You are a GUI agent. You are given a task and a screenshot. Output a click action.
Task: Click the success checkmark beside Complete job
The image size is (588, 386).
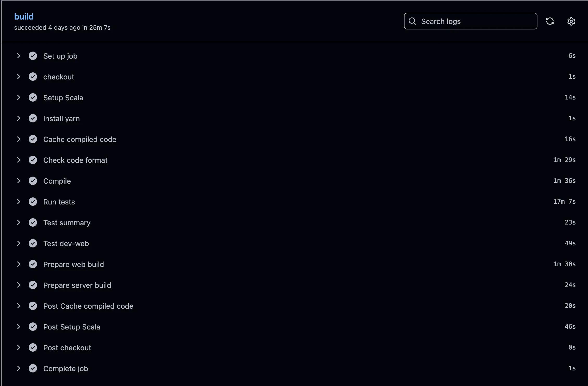pos(33,368)
